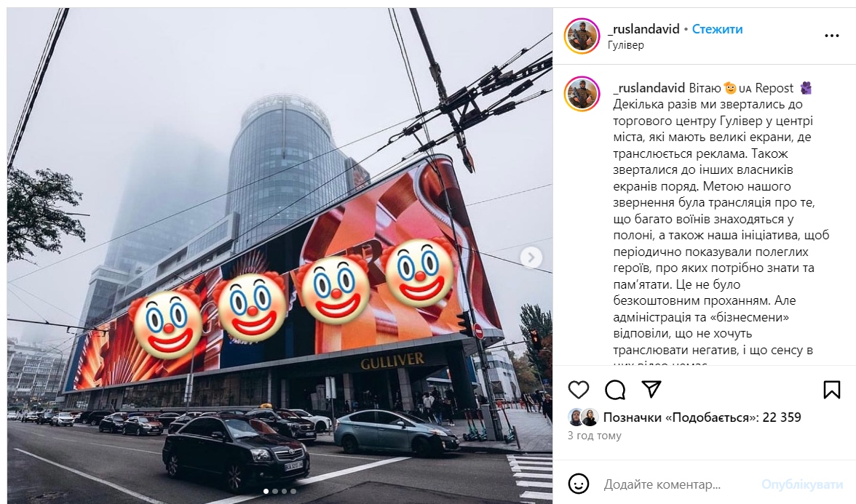856x504 pixels.
Task: Select fourth carousel dot indicator
Action: coord(293,491)
